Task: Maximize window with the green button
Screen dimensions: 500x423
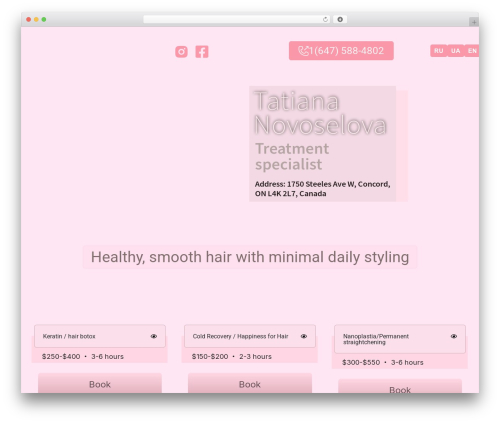Action: click(x=44, y=20)
